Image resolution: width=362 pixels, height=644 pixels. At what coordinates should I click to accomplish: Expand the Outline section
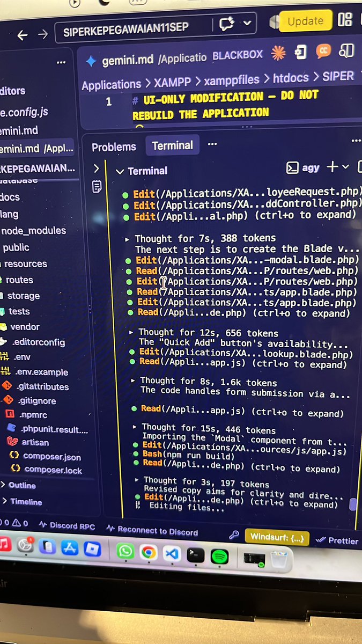(x=18, y=485)
